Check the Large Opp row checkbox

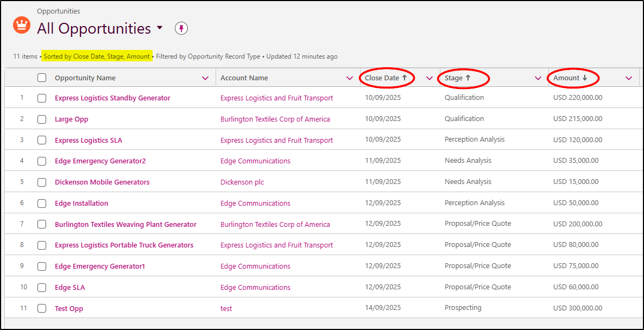(x=42, y=119)
